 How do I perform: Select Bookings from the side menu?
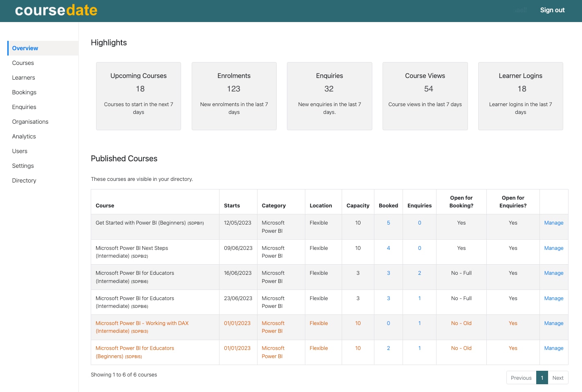24,92
